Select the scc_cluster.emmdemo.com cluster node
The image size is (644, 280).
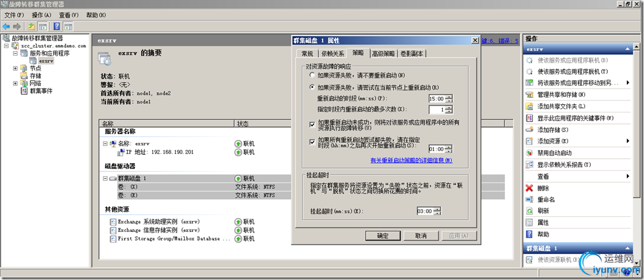[53, 46]
